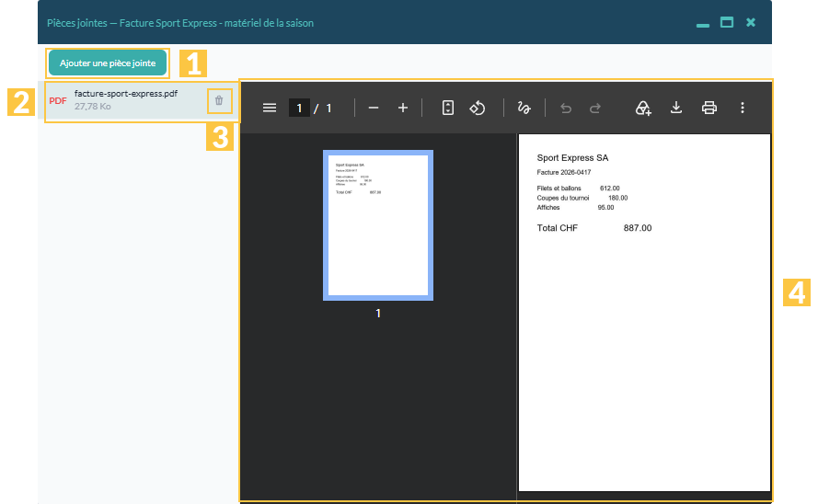Click the Coupes du tournoi invoice line
Image resolution: width=818 pixels, height=504 pixels.
tap(582, 198)
